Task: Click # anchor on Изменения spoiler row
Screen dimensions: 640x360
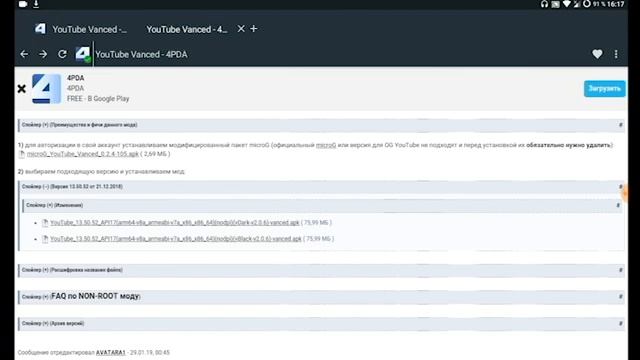Action: (x=618, y=205)
